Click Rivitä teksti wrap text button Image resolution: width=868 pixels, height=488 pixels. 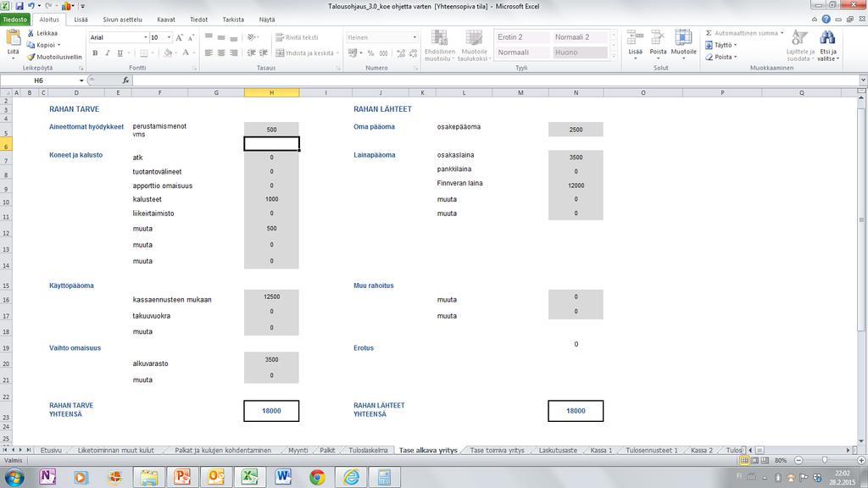coord(298,37)
